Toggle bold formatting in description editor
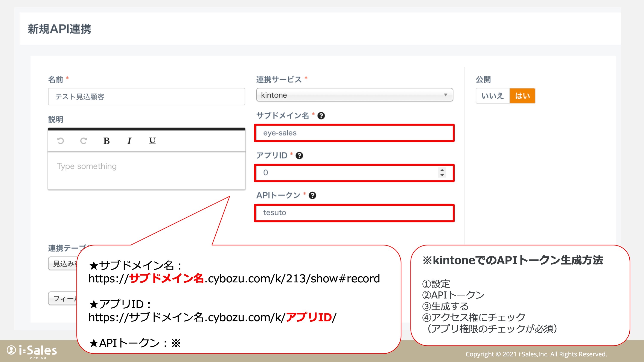This screenshot has width=644, height=362. pos(106,141)
